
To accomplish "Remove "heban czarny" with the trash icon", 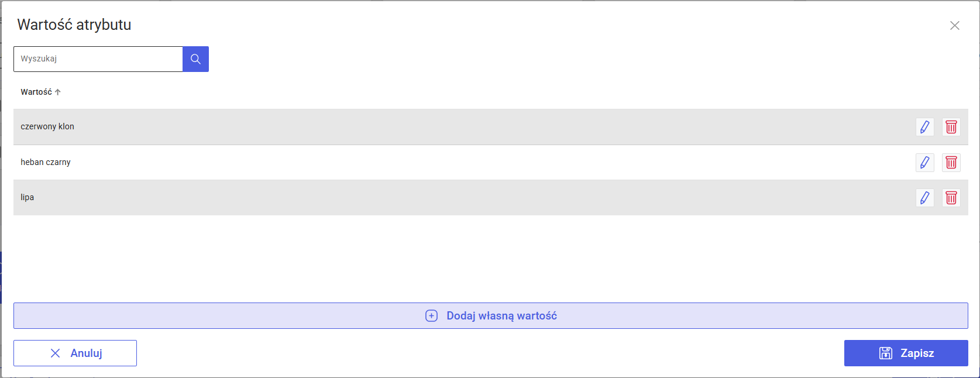I will coord(951,163).
